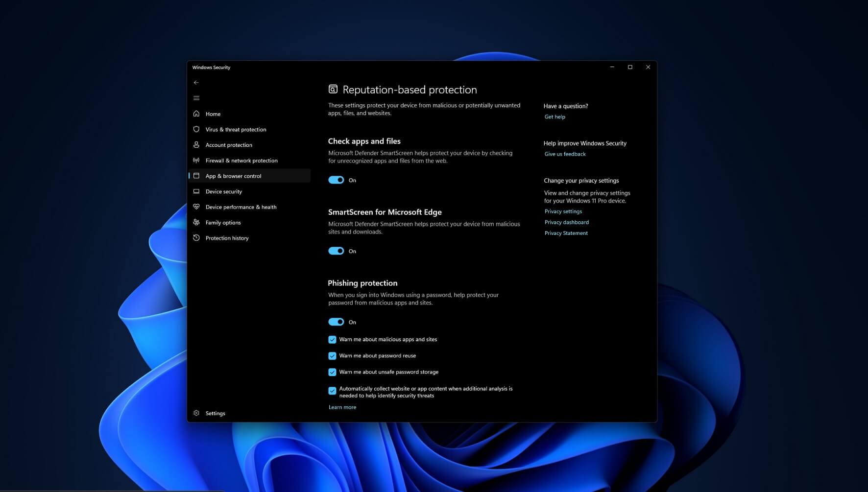
Task: Open Virus & threat protection via its shield icon
Action: click(196, 129)
